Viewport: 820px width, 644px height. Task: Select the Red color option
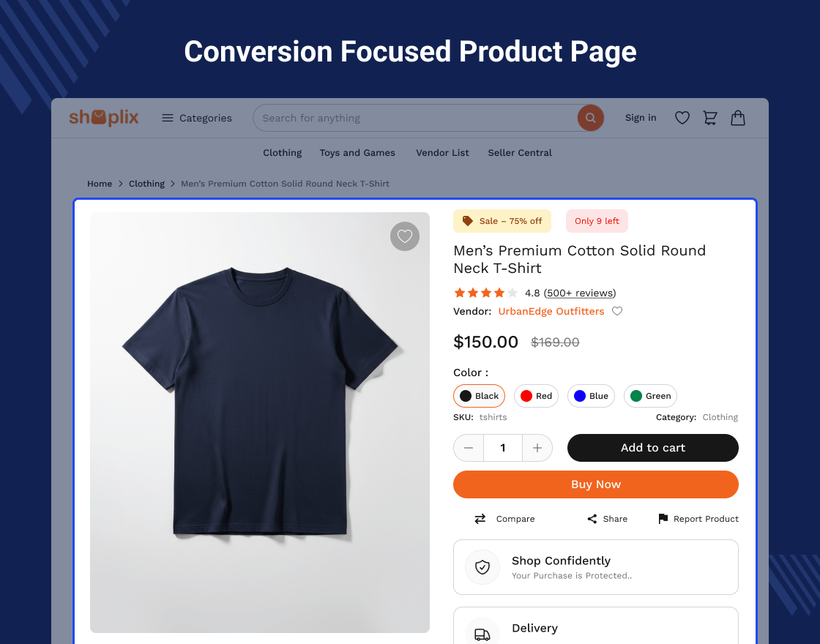(x=536, y=396)
